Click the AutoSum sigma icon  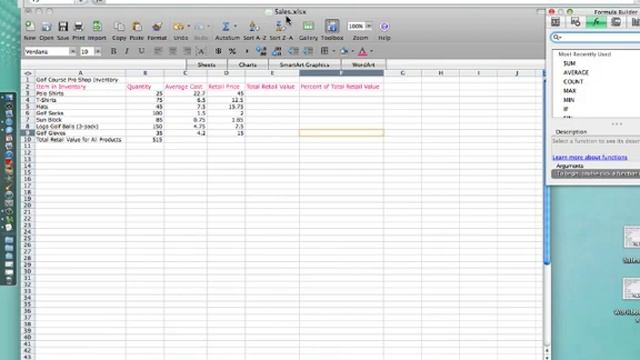click(x=225, y=27)
